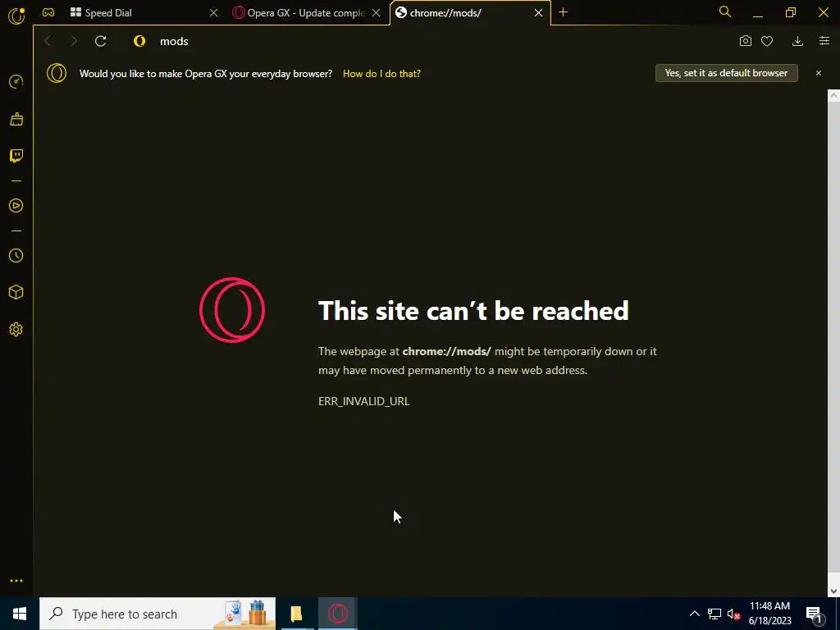Open a new tab with plus button
This screenshot has height=630, width=840.
(563, 12)
